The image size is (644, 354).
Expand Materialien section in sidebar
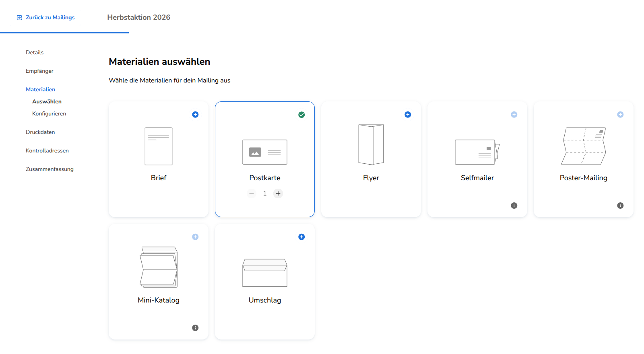[40, 89]
